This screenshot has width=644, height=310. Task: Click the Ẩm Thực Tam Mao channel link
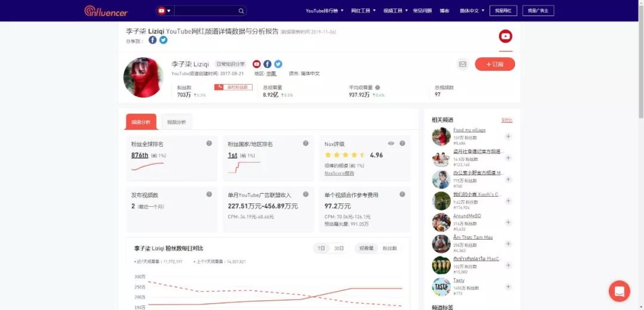click(x=473, y=237)
